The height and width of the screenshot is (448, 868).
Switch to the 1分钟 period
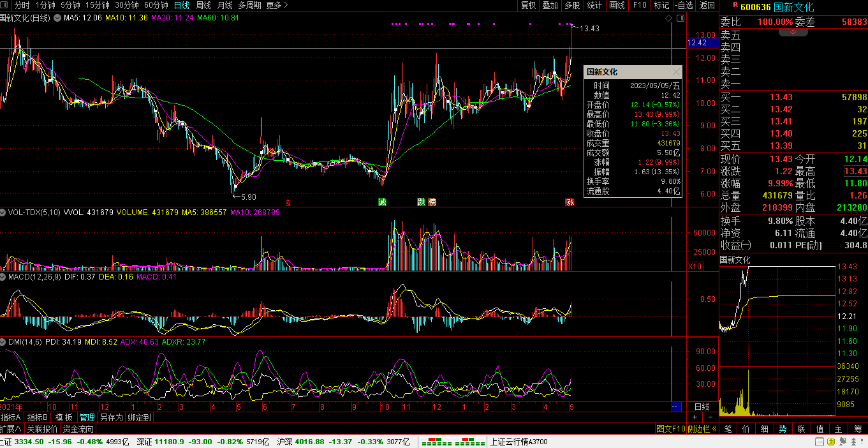(45, 5)
